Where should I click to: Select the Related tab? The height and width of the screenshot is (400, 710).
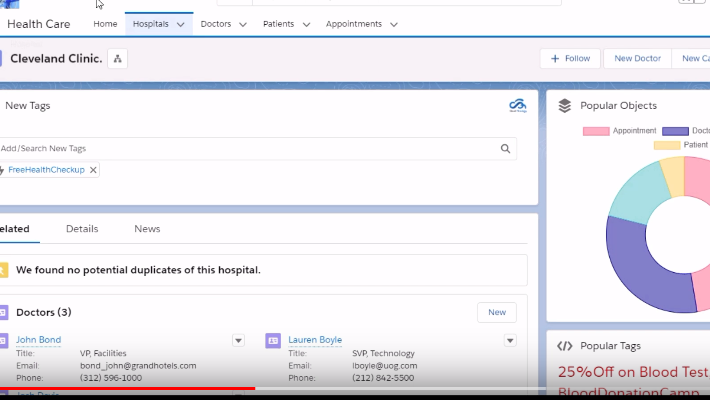point(14,229)
